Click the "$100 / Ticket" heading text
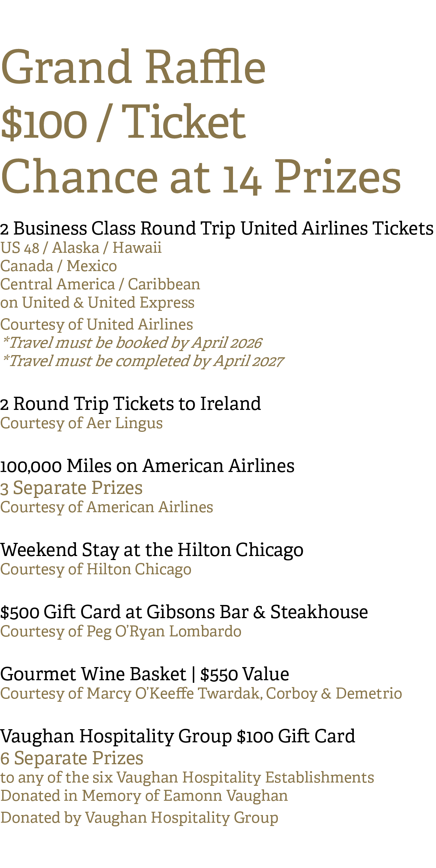436x868 pixels. 123,122
